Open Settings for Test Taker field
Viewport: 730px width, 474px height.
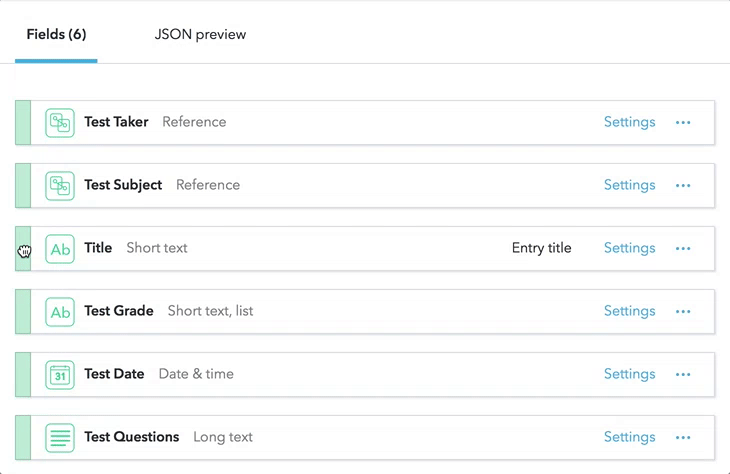[629, 122]
